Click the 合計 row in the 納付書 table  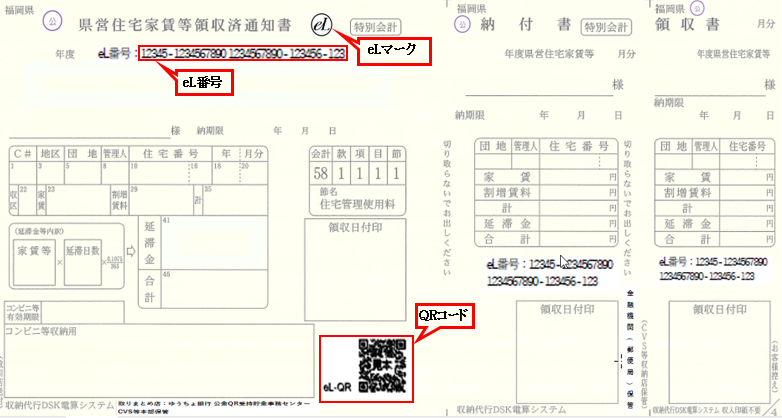click(x=548, y=239)
